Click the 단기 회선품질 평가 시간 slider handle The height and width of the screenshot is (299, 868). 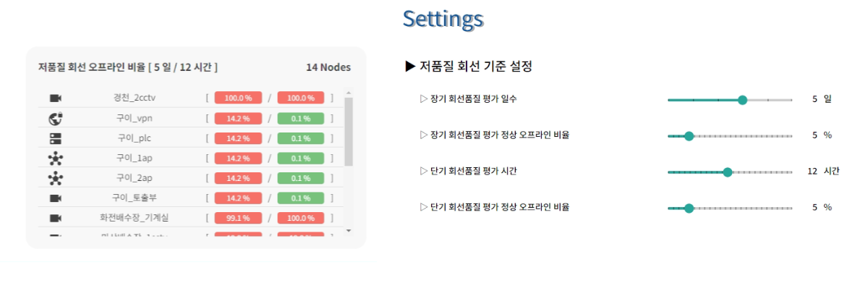pos(728,172)
